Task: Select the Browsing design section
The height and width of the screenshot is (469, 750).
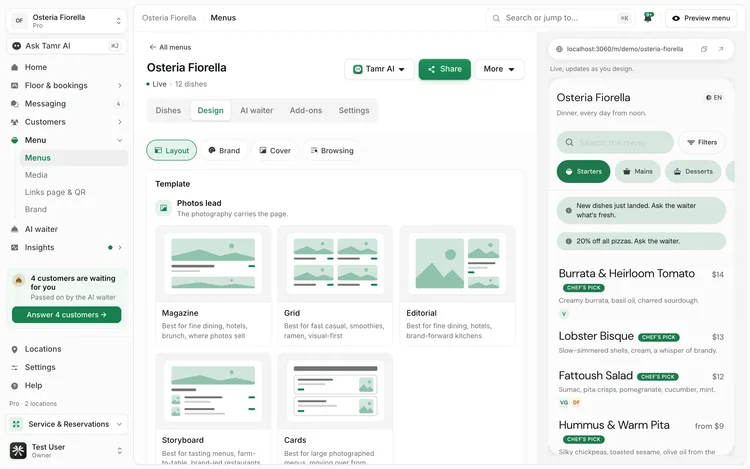Action: coord(332,151)
